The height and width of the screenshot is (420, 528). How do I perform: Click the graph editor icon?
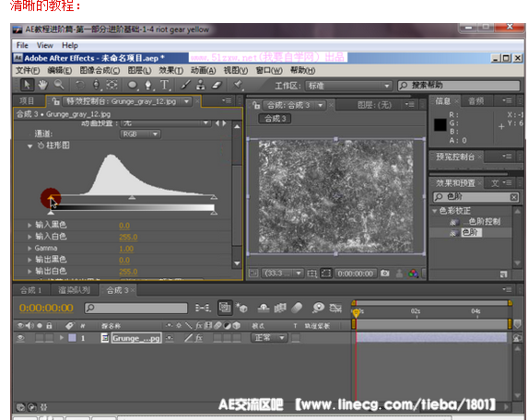(335, 308)
